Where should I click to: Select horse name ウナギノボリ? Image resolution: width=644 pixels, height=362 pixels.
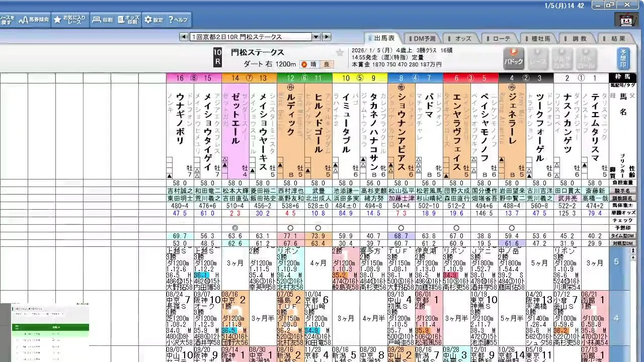click(180, 119)
